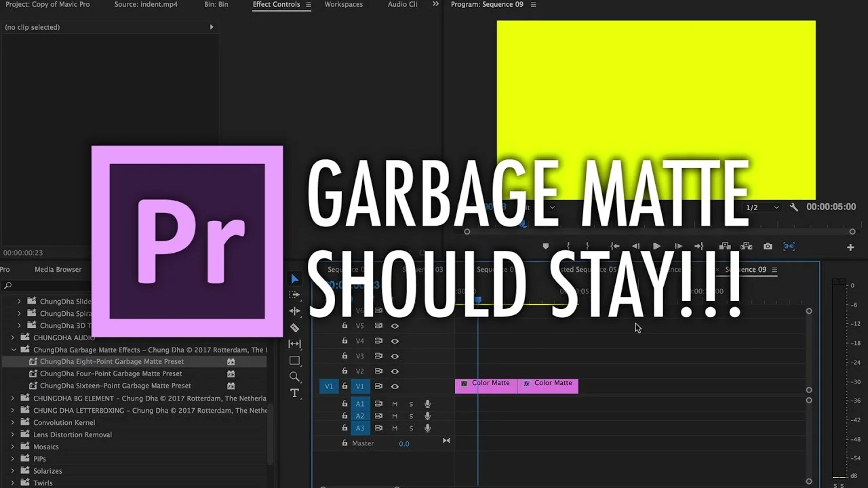868x488 pixels.
Task: Toggle visibility of video track V3
Action: coord(395,356)
